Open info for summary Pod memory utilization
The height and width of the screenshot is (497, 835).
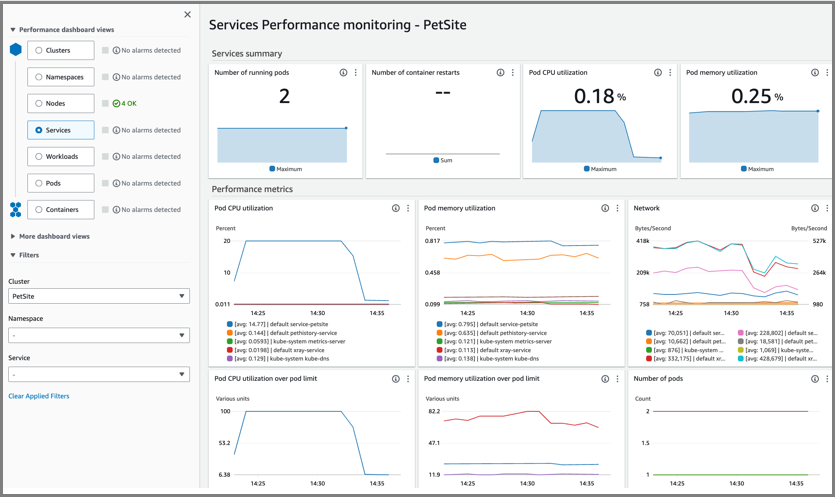815,72
